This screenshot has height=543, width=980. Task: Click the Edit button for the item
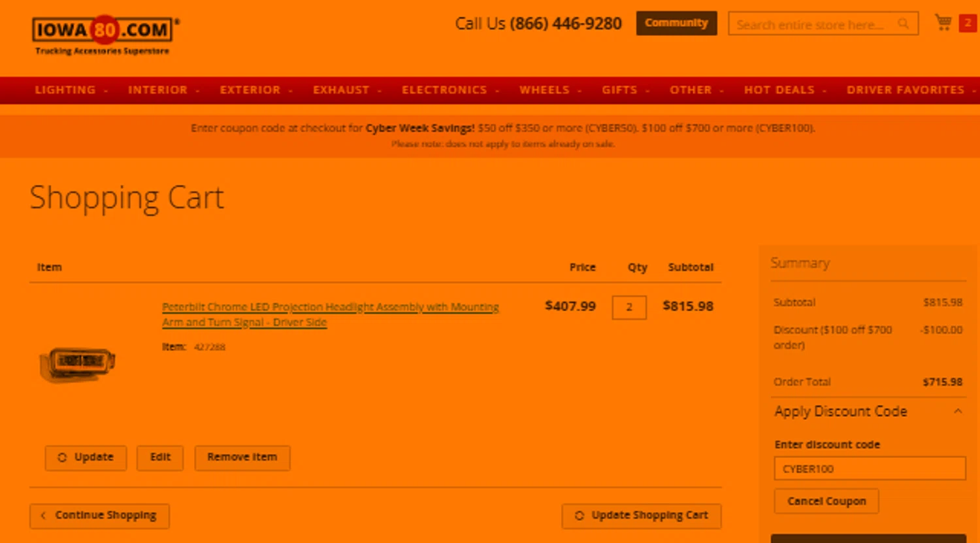(160, 457)
